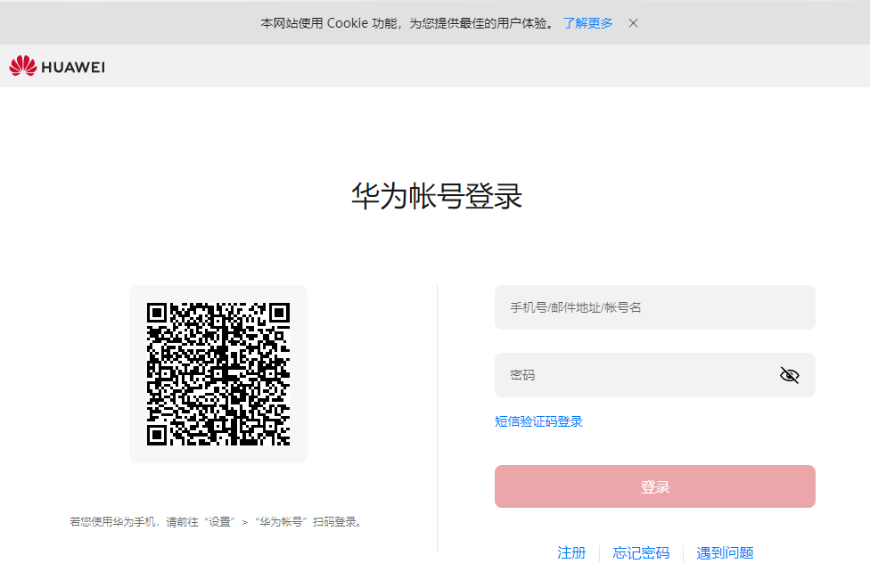
Task: Dismiss the cookie notice banner
Action: (x=633, y=23)
